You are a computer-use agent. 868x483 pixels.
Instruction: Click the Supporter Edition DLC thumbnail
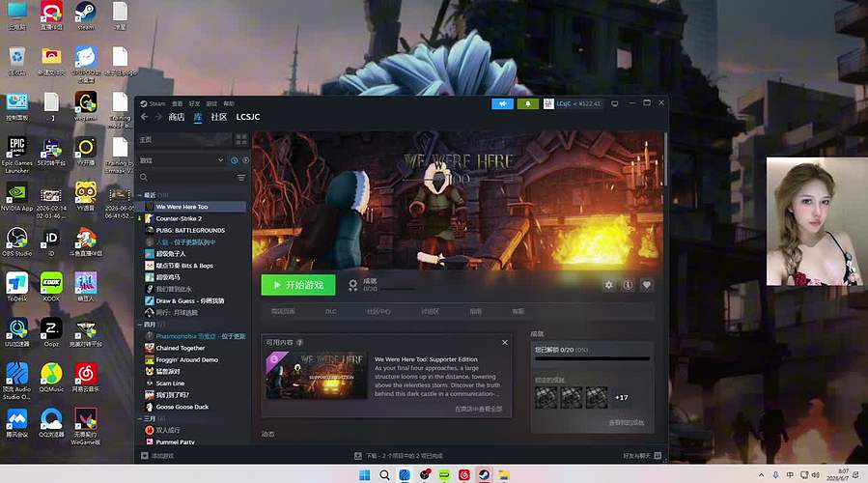click(316, 376)
